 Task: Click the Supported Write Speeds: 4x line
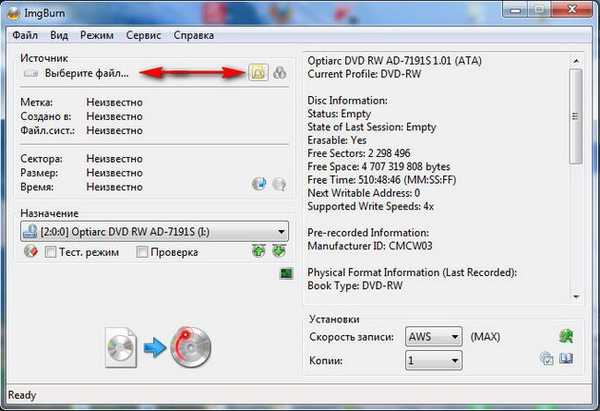(x=370, y=206)
